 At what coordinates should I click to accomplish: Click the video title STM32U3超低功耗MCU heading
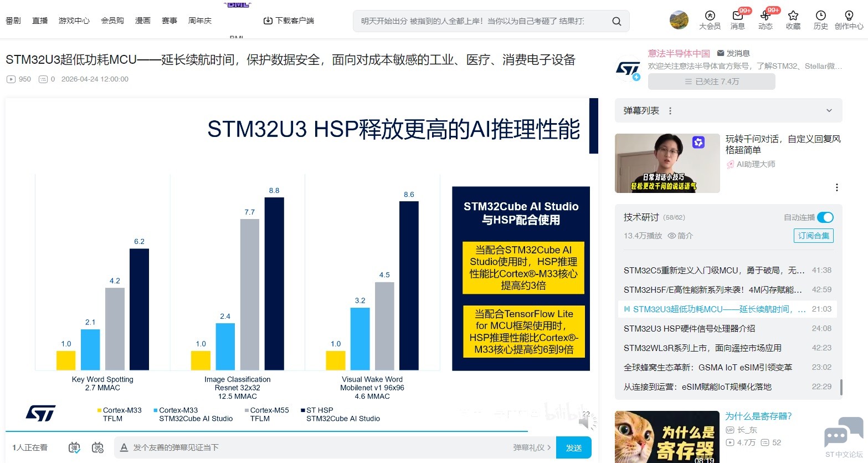coord(291,60)
